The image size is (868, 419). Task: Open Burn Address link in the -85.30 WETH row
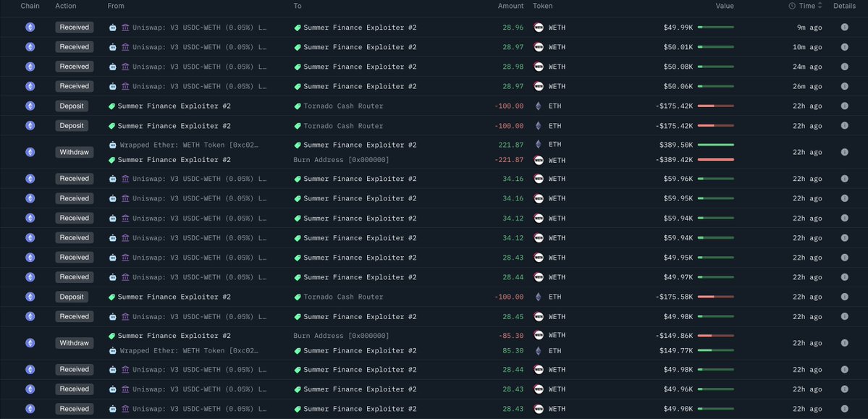341,336
